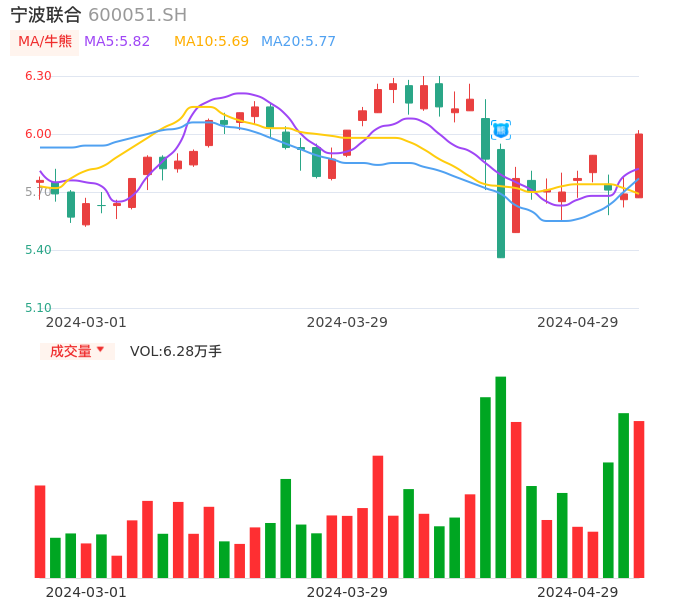
Task: Click the 6.30 price axis label
Action: click(38, 76)
